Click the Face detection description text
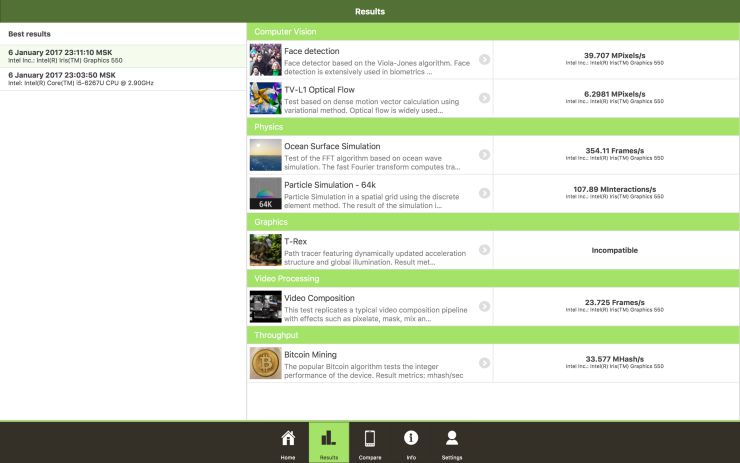This screenshot has width=740, height=463. 377,67
